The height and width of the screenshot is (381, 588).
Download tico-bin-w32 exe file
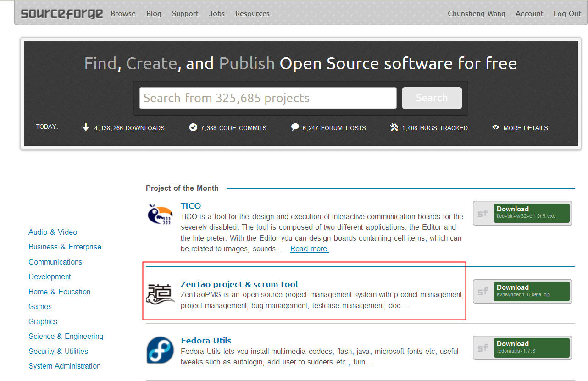[531, 213]
